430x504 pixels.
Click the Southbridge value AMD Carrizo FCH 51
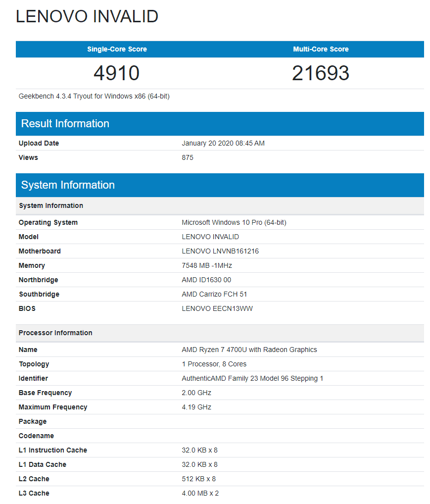tap(214, 294)
